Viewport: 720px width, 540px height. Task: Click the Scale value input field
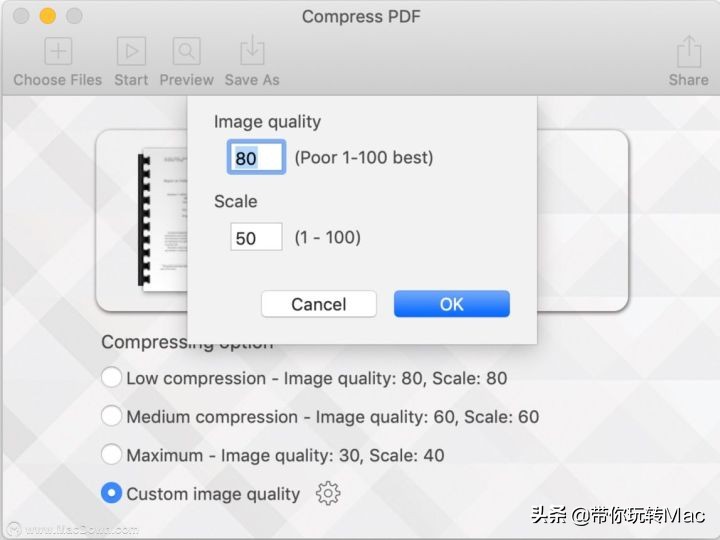[256, 237]
